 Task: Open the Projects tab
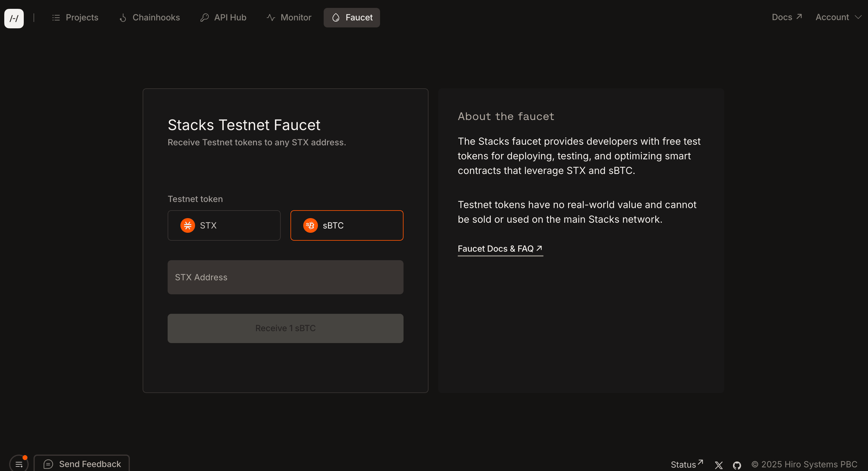[75, 18]
